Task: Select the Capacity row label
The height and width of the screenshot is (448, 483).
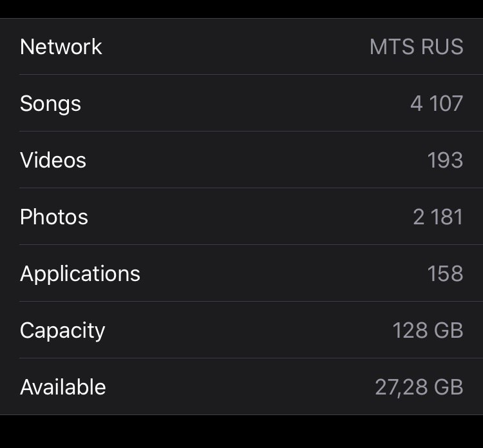Action: pos(62,331)
